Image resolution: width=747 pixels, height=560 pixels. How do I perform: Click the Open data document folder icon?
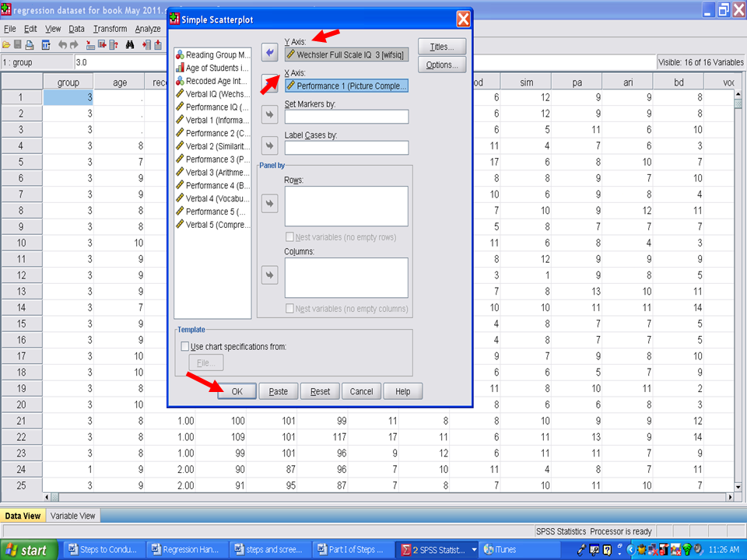[6, 45]
